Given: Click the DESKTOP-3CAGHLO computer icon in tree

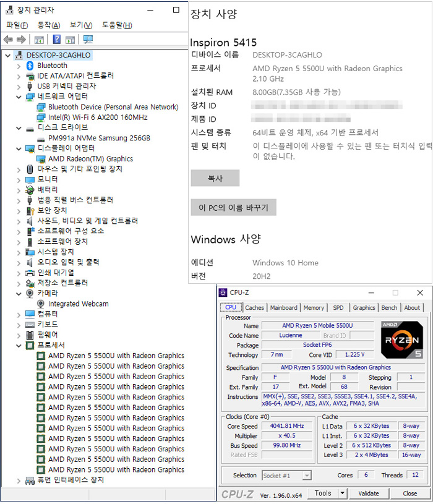Looking at the screenshot, I should [x=19, y=55].
